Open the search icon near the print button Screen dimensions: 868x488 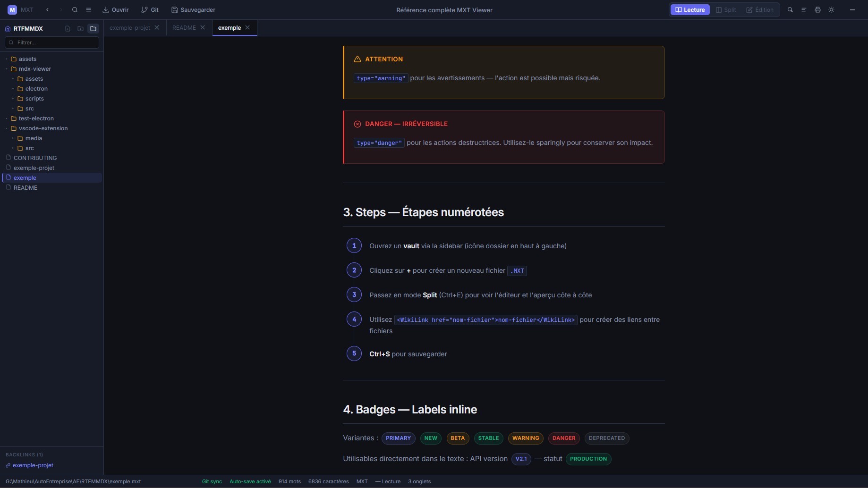pos(790,9)
